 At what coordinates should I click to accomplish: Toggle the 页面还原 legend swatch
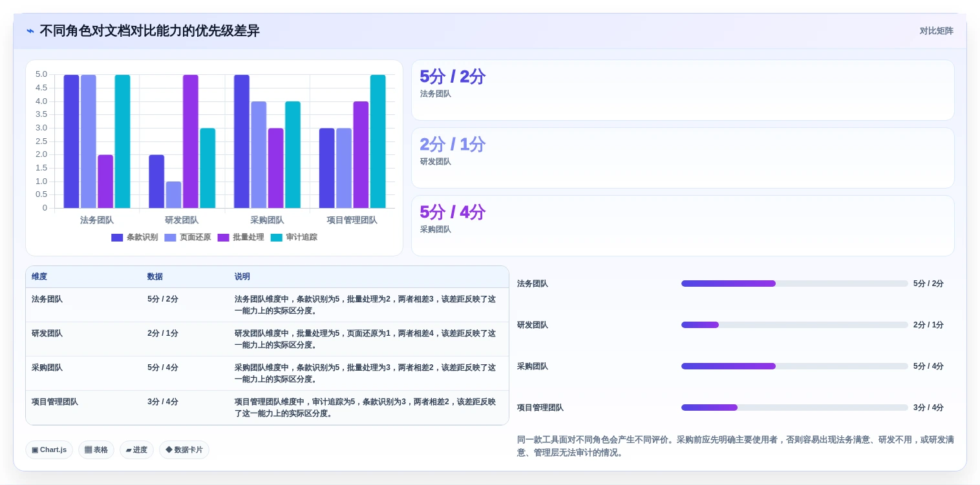coord(170,237)
